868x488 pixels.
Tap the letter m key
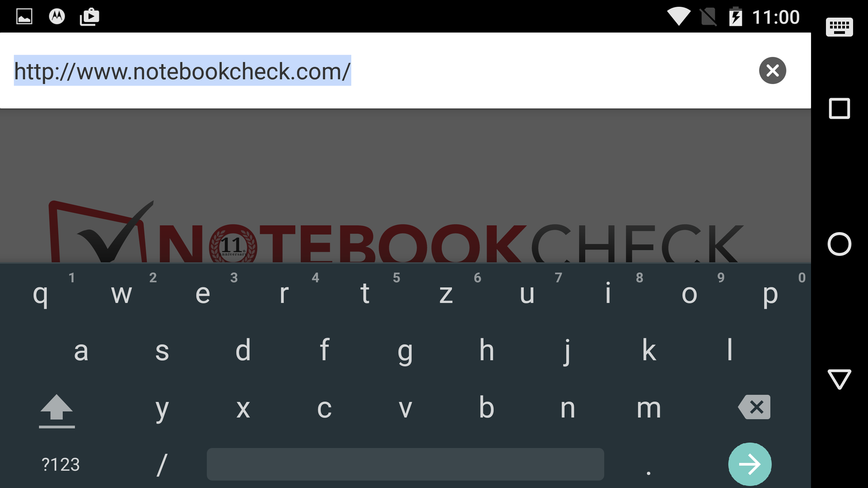coord(649,408)
